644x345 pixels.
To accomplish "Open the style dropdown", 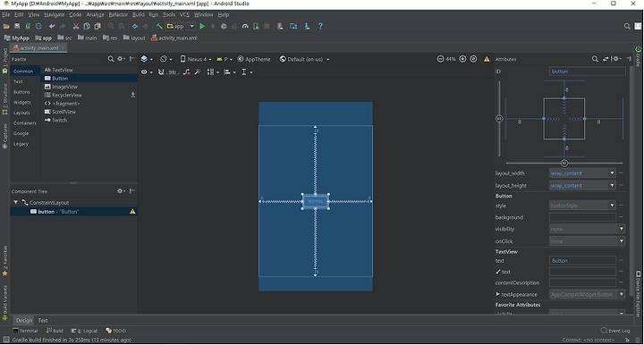I will coord(612,205).
